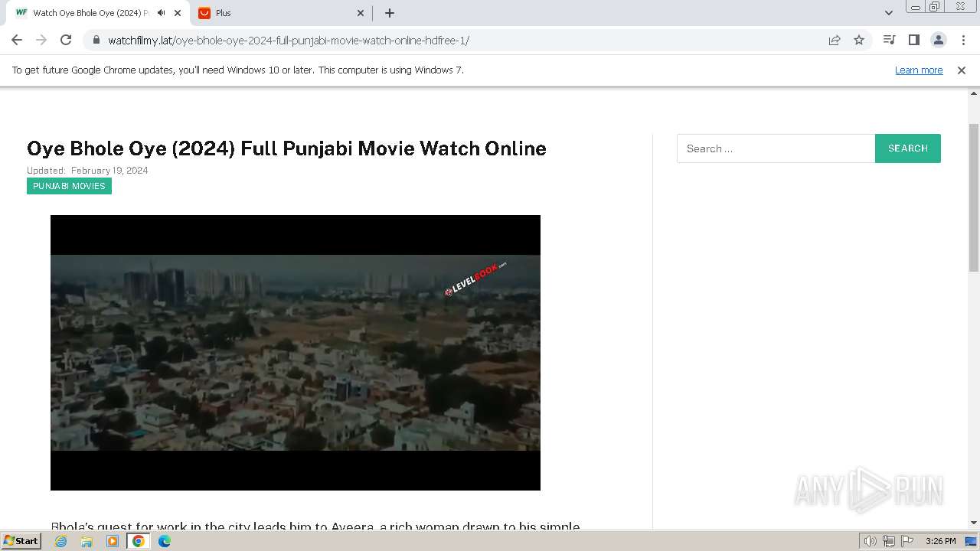980x551 pixels.
Task: Open Windows Media Player from taskbar
Action: point(113,541)
